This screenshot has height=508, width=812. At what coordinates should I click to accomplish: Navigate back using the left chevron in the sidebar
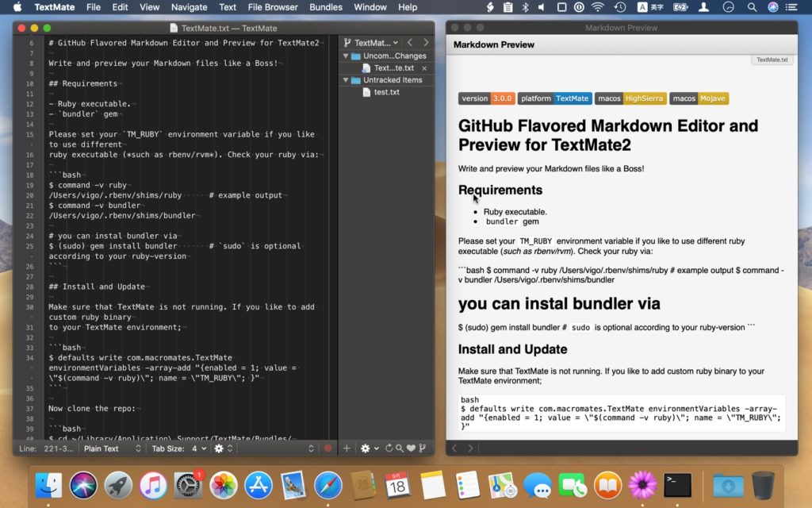pyautogui.click(x=411, y=42)
